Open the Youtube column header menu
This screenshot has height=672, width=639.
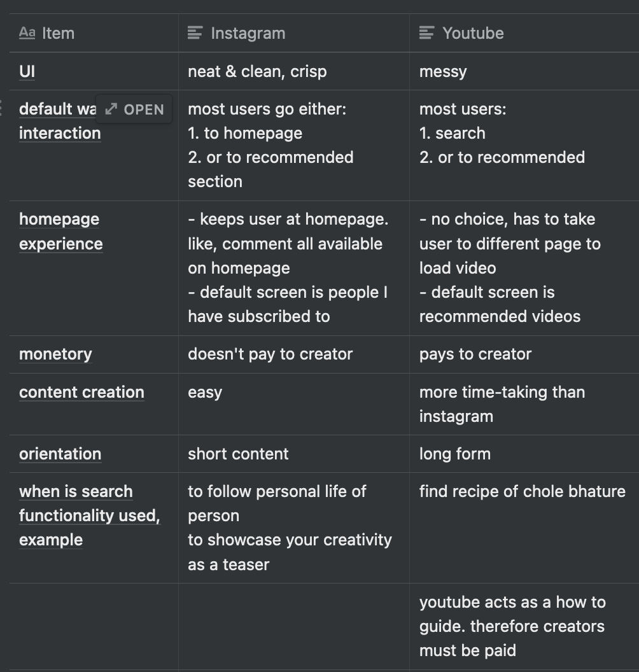coord(524,33)
